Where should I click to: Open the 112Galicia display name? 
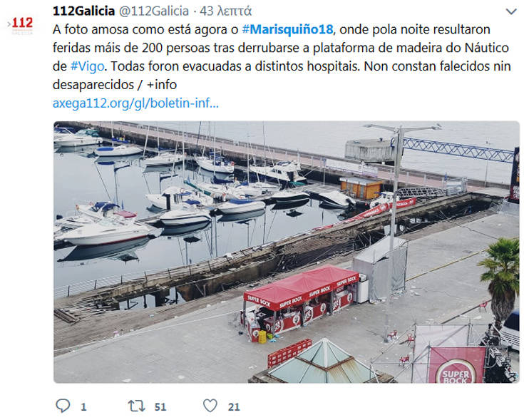tap(83, 11)
